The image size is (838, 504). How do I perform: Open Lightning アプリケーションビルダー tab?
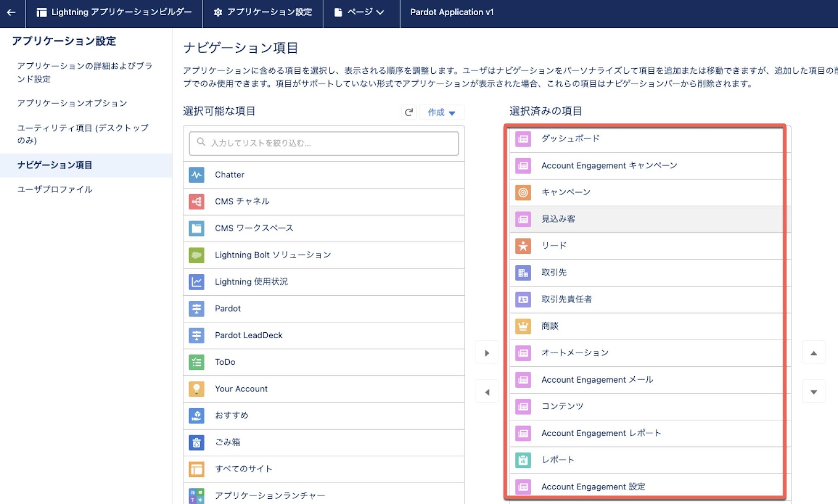[114, 13]
